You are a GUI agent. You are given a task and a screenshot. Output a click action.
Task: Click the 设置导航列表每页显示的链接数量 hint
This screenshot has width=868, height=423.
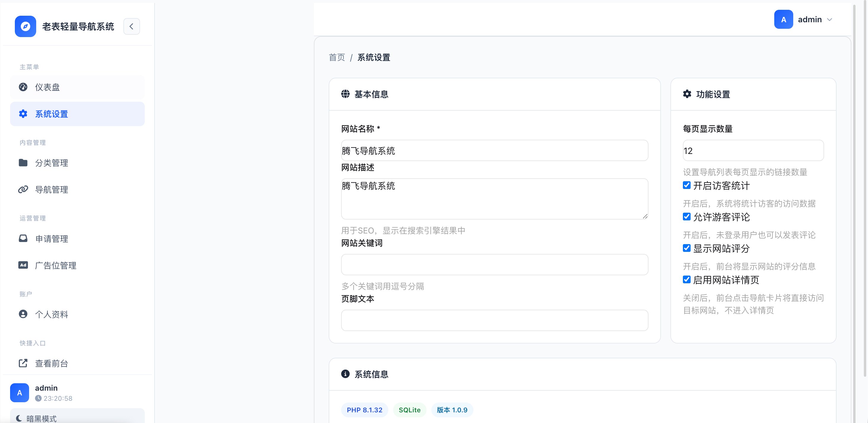point(745,172)
